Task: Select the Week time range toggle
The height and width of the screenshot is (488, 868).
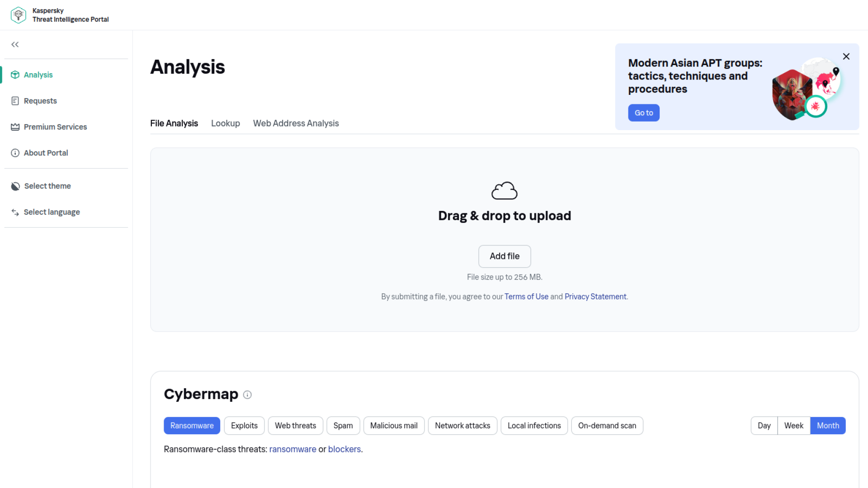Action: click(793, 426)
